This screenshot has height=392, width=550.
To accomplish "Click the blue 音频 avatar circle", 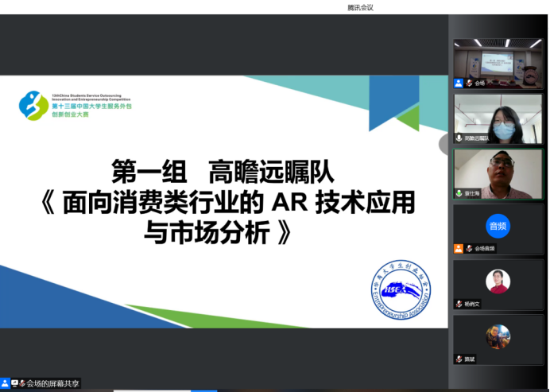I will click(498, 226).
